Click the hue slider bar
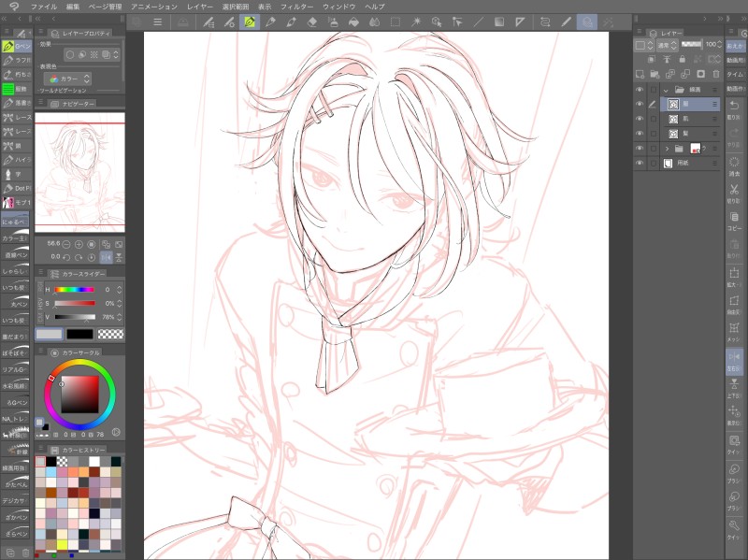Screen dimensions: 748x560 pyautogui.click(x=74, y=290)
